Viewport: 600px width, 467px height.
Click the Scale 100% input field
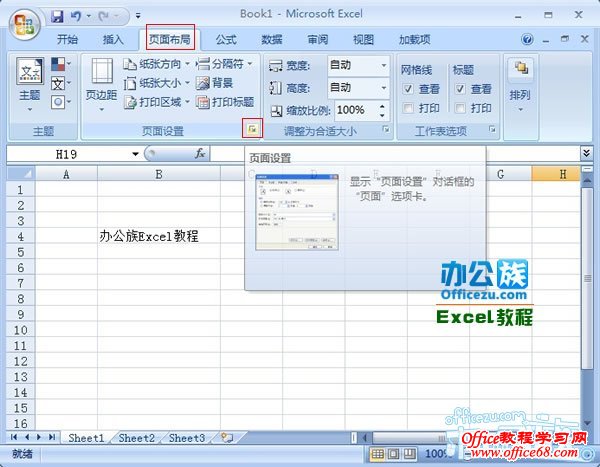point(356,110)
